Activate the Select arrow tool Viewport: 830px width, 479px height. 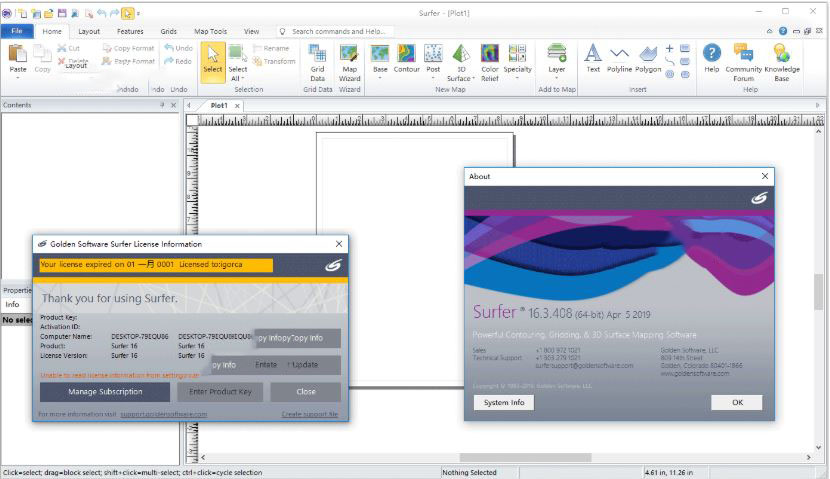coord(212,58)
